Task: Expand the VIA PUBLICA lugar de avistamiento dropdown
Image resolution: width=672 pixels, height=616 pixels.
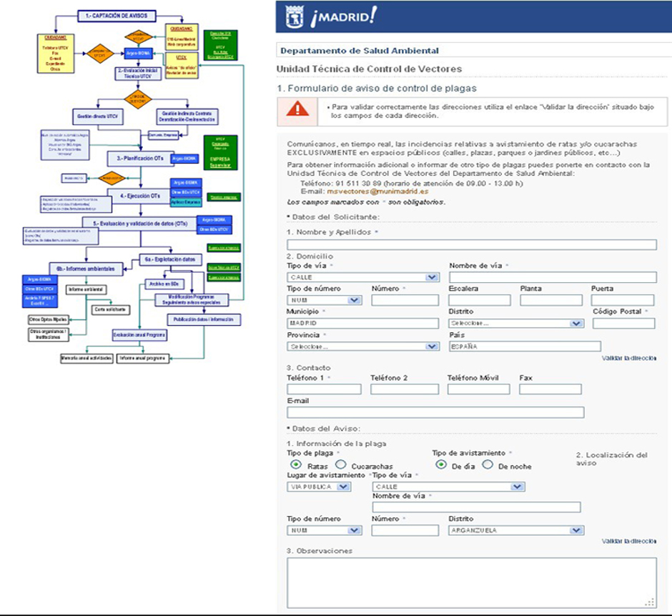Action: 319,487
